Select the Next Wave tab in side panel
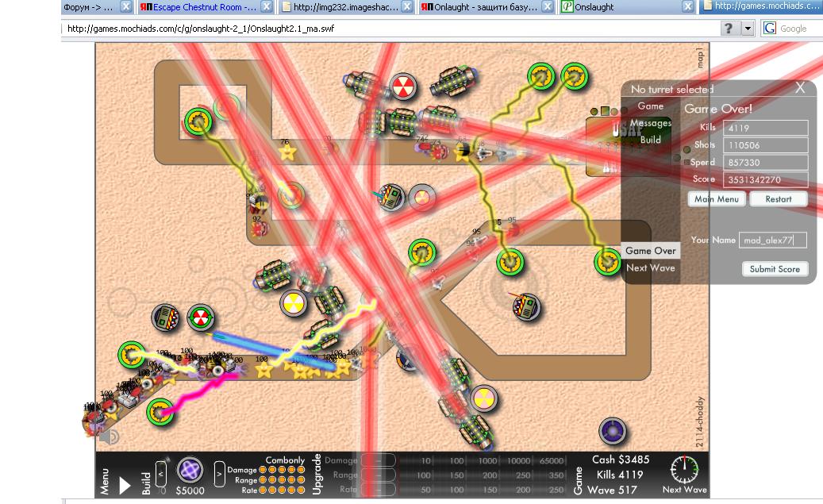Image resolution: width=823 pixels, height=504 pixels. pos(650,267)
